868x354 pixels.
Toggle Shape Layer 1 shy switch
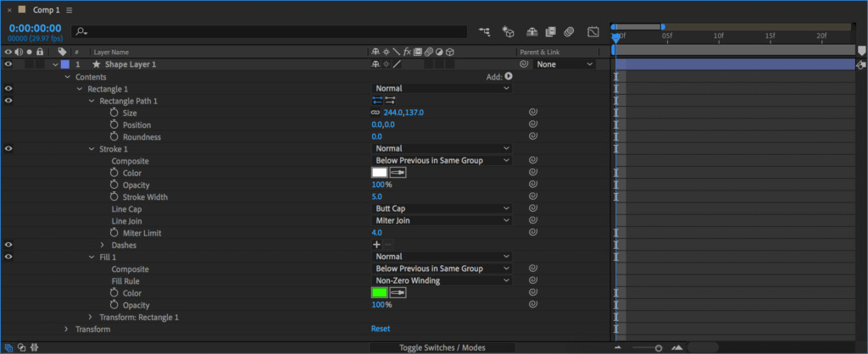(376, 64)
